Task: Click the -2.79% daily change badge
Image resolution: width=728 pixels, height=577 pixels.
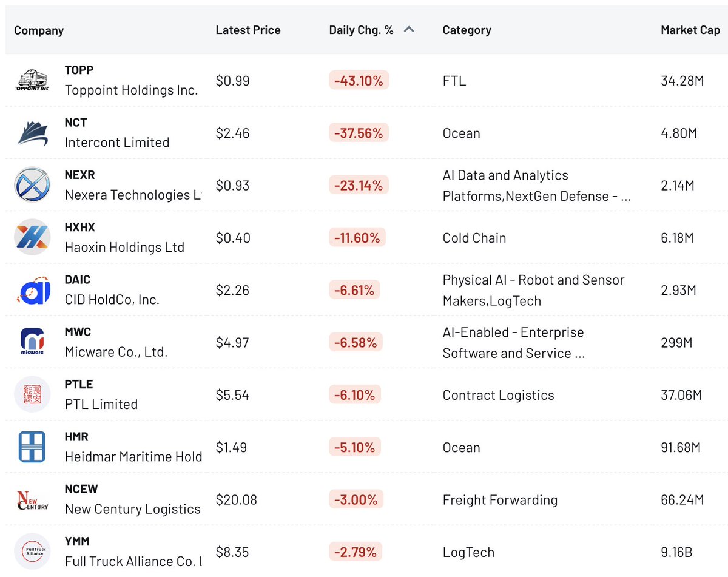Action: pos(356,552)
